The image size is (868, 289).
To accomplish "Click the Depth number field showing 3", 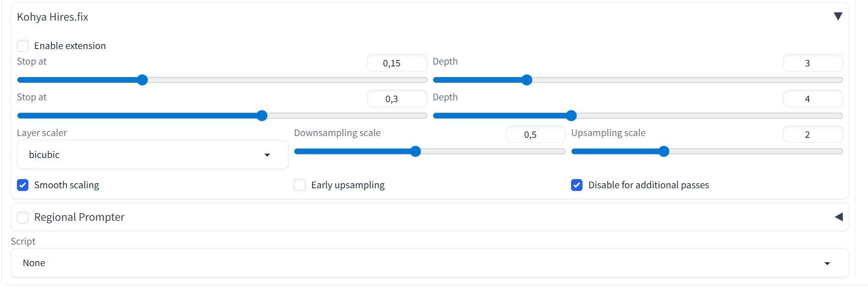I will coord(812,63).
